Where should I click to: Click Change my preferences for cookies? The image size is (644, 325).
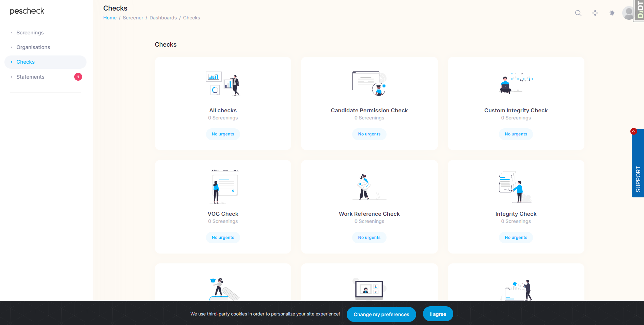click(x=381, y=314)
